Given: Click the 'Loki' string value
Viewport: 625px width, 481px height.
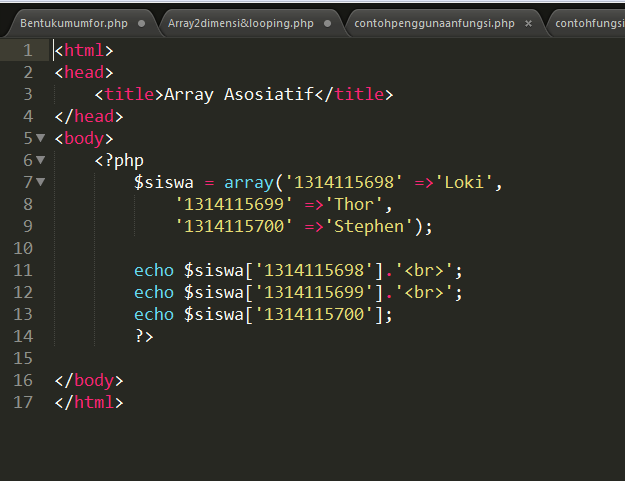Looking at the screenshot, I should (464, 182).
